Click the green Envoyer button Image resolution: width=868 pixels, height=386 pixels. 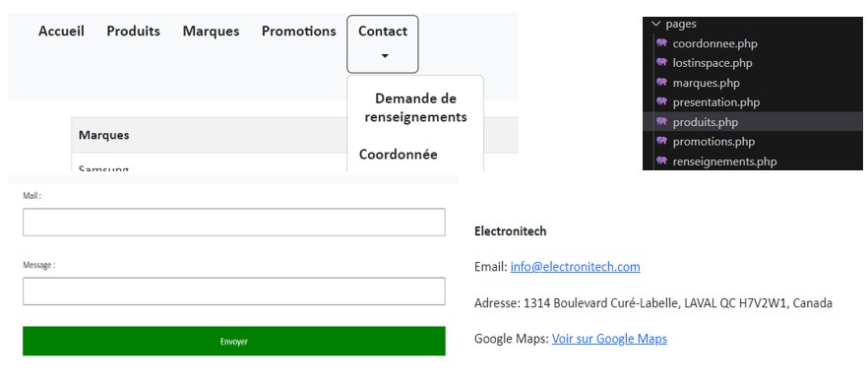pyautogui.click(x=233, y=341)
